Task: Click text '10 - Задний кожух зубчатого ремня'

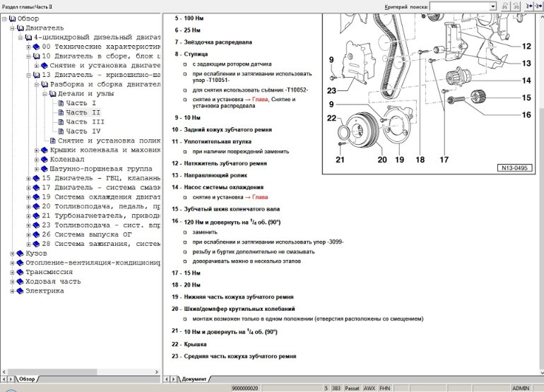Action: (x=222, y=129)
